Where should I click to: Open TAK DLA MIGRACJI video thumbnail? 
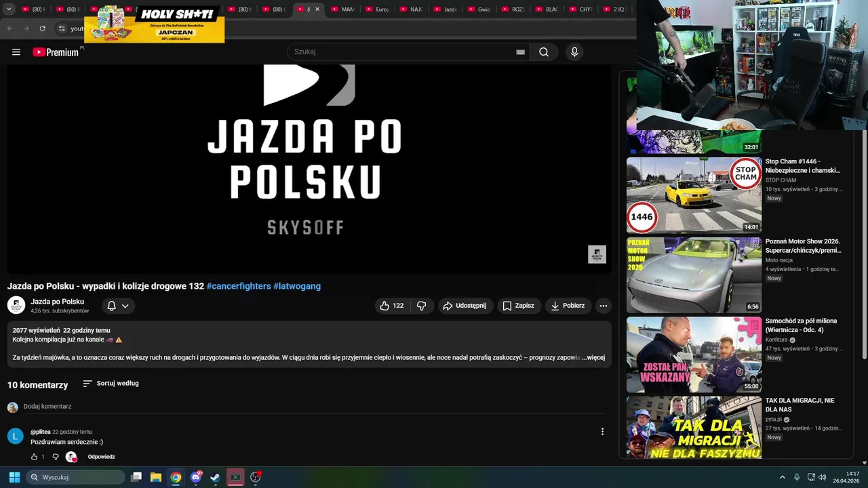pyautogui.click(x=694, y=428)
